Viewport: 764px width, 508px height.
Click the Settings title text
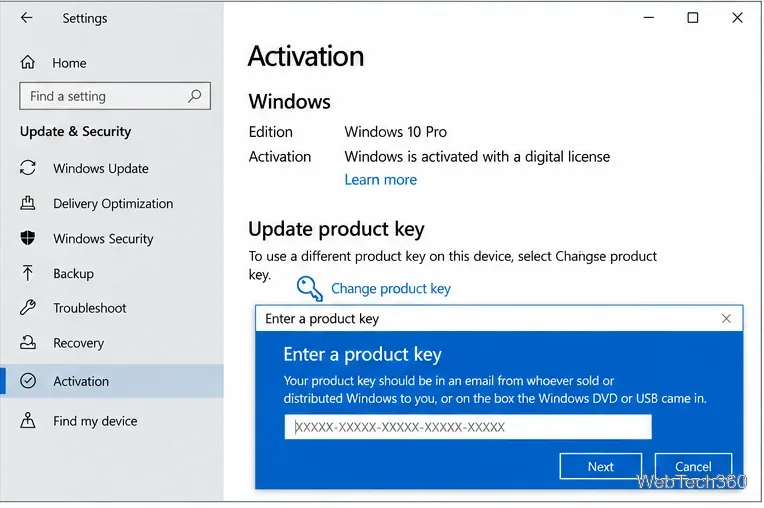[x=85, y=19]
